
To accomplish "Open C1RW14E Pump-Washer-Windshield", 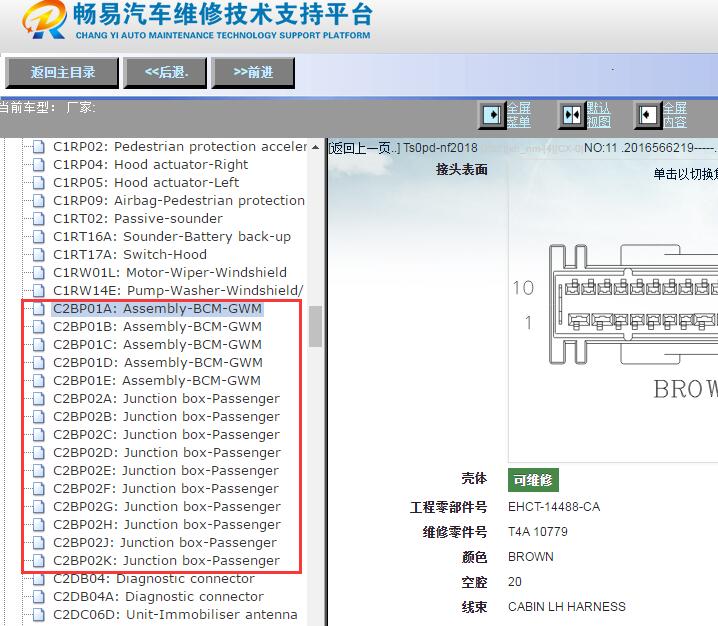I will point(178,290).
